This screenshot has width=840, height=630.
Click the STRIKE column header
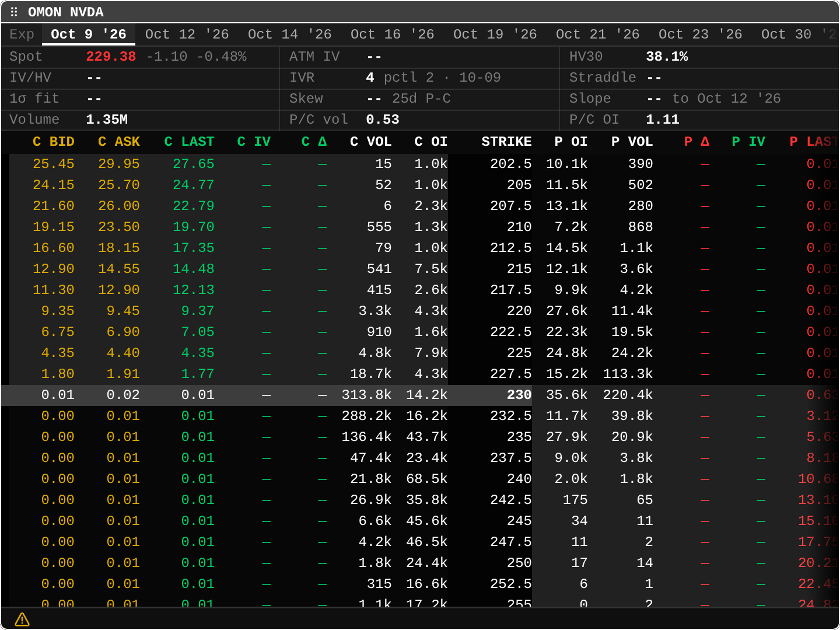pos(506,142)
